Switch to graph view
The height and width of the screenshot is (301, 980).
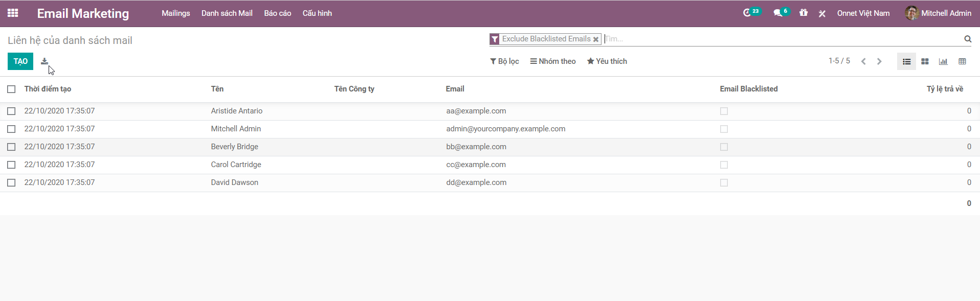[943, 61]
